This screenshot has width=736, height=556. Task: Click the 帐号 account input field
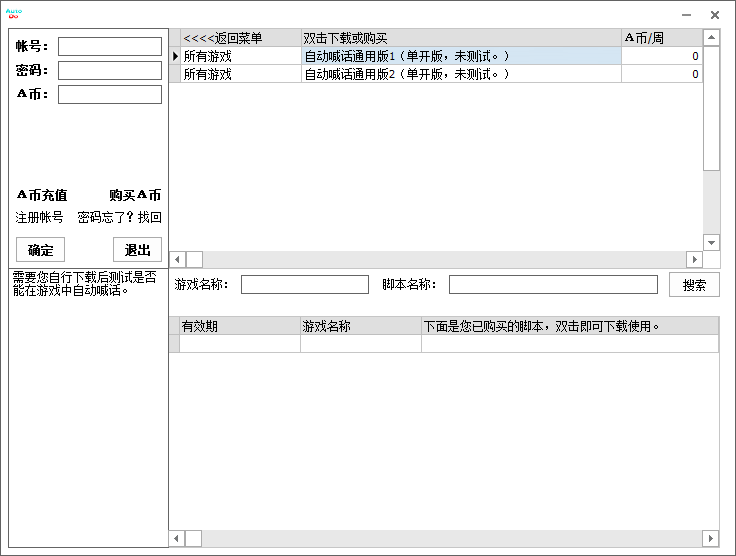(110, 46)
